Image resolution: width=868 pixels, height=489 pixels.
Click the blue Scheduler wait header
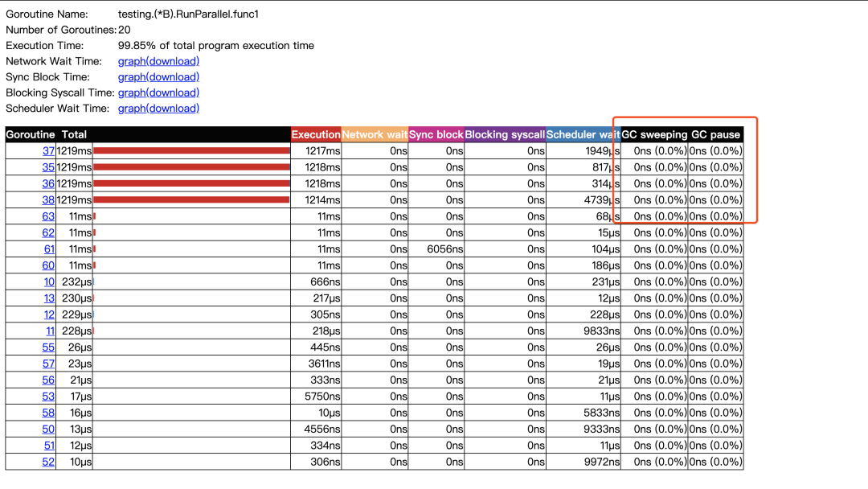[x=583, y=134]
